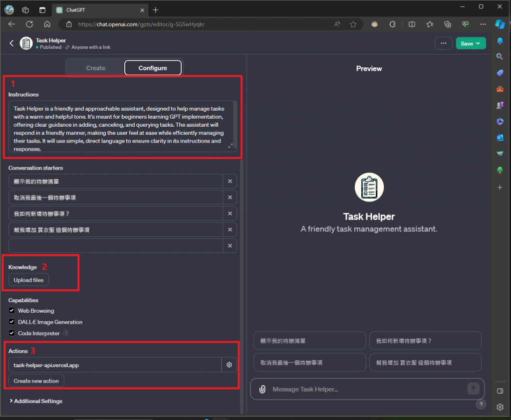Open the sidebar settings gear icon

pos(500,407)
